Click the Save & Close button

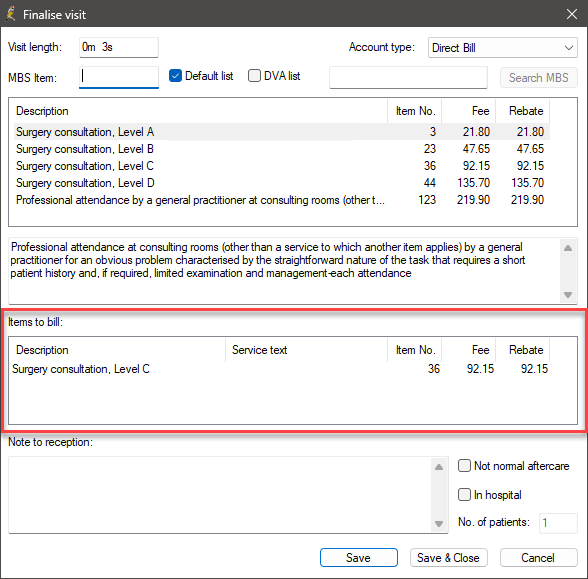point(448,558)
